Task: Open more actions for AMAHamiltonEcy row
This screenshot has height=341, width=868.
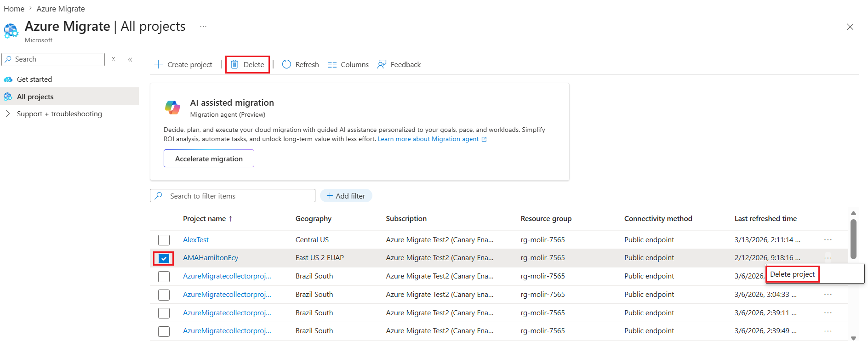Action: pos(828,258)
